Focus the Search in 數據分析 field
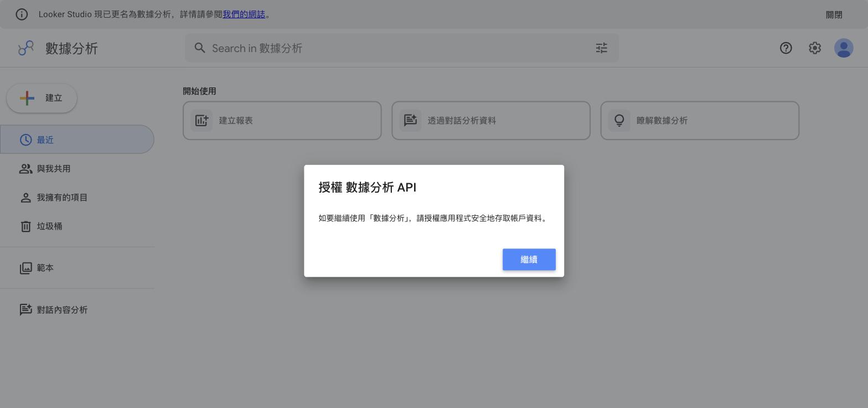The width and height of the screenshot is (868, 408). click(401, 48)
